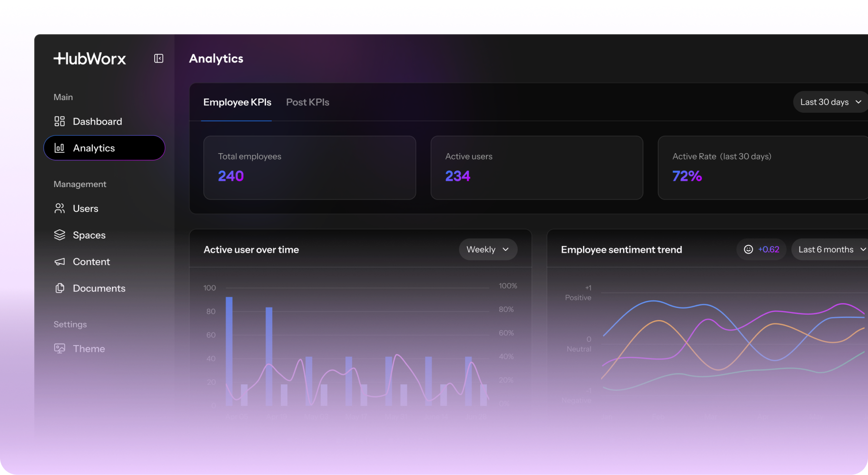The image size is (868, 475).
Task: Collapse the sidebar with the panel icon
Action: point(158,59)
